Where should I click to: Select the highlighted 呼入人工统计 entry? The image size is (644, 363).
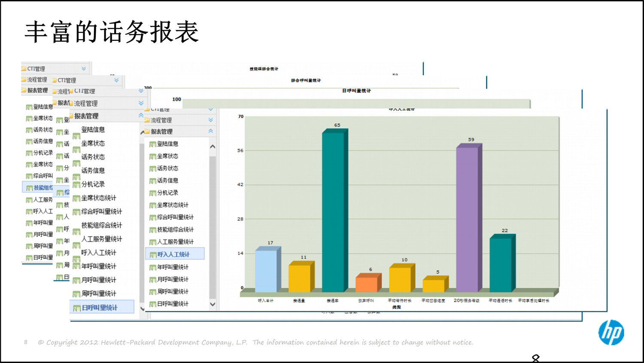point(176,254)
